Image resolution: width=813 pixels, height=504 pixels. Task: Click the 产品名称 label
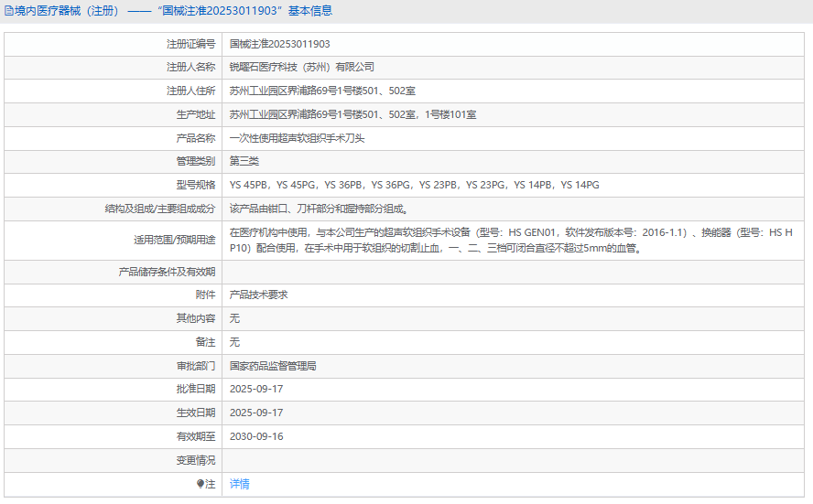[196, 138]
